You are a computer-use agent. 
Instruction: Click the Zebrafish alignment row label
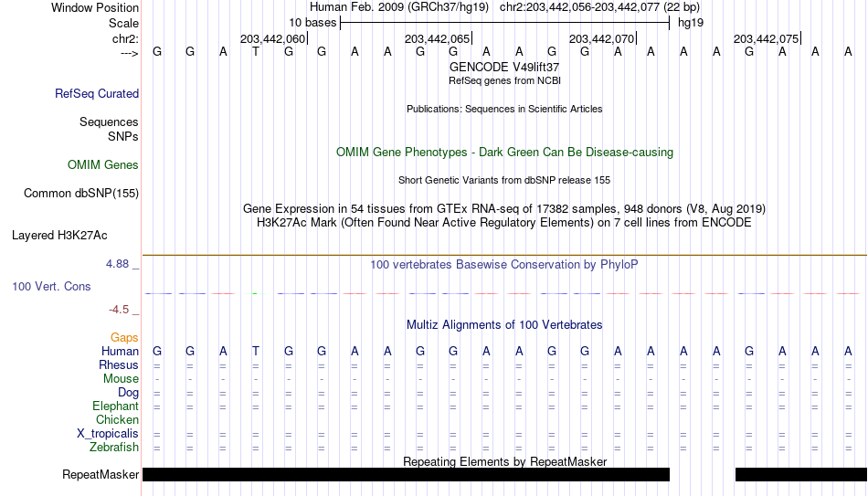114,447
